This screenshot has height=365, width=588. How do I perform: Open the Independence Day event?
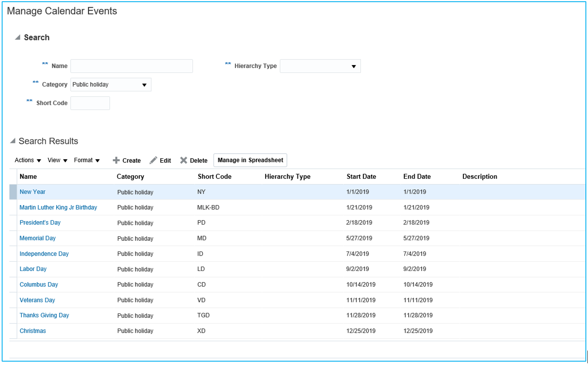pyautogui.click(x=44, y=254)
